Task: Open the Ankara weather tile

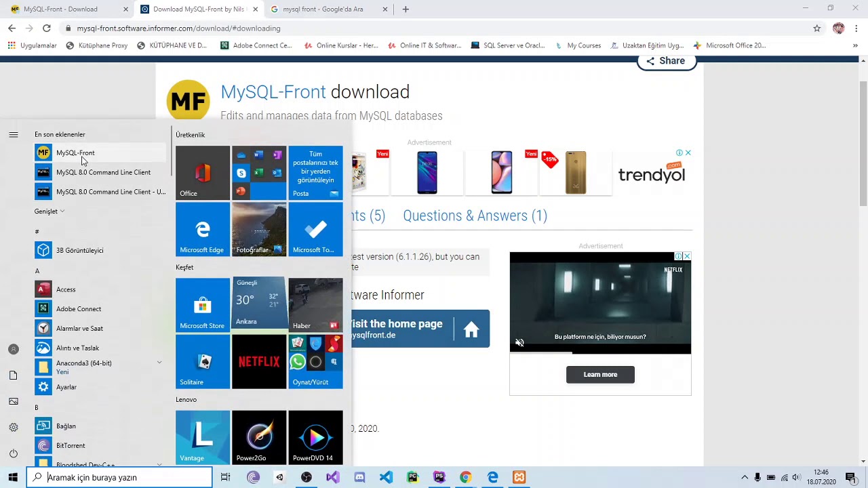Action: pos(259,302)
